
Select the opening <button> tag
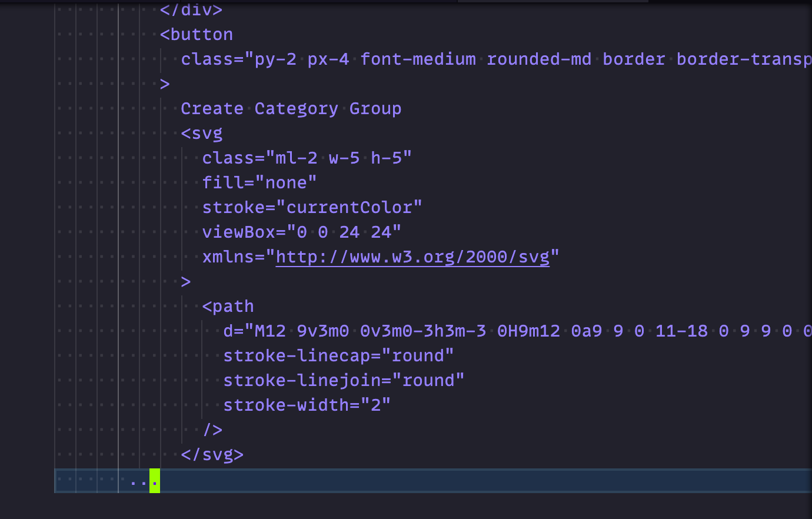point(196,34)
